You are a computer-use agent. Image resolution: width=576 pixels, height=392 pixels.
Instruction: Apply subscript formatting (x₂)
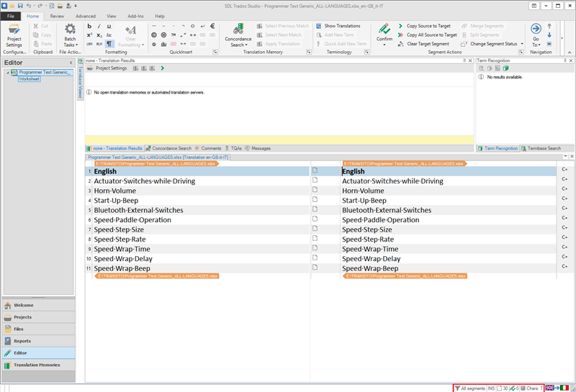click(x=99, y=35)
